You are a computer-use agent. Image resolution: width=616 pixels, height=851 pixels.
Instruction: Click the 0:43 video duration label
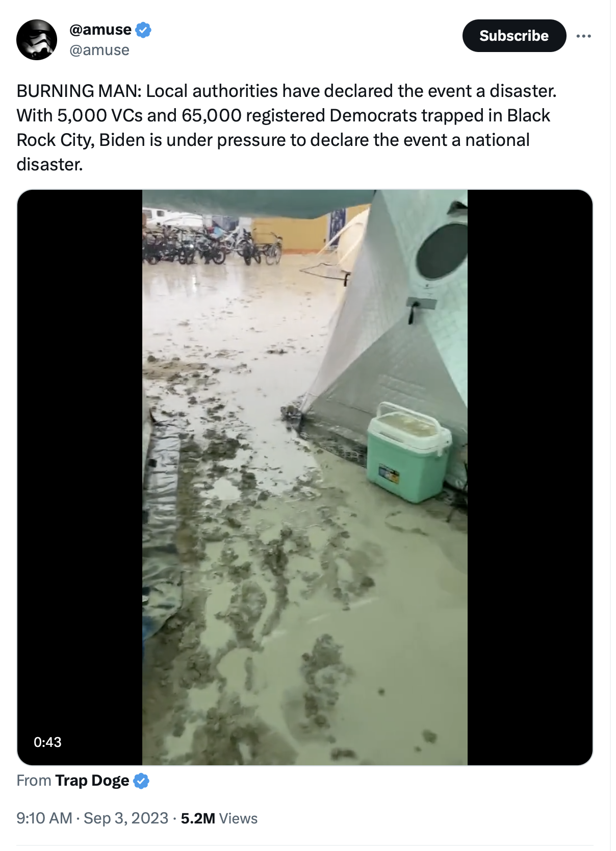click(47, 742)
